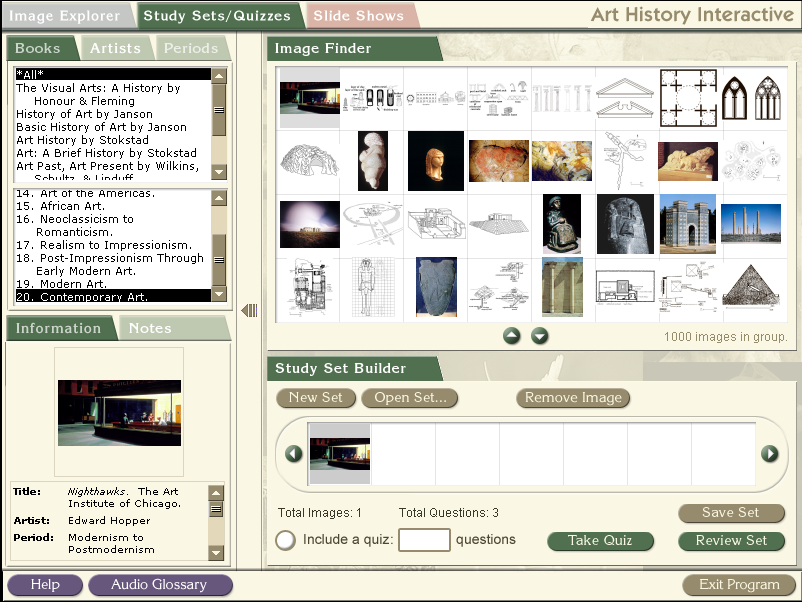The image size is (802, 602).
Task: Page down in Image Finder thumbnails
Action: (x=540, y=336)
